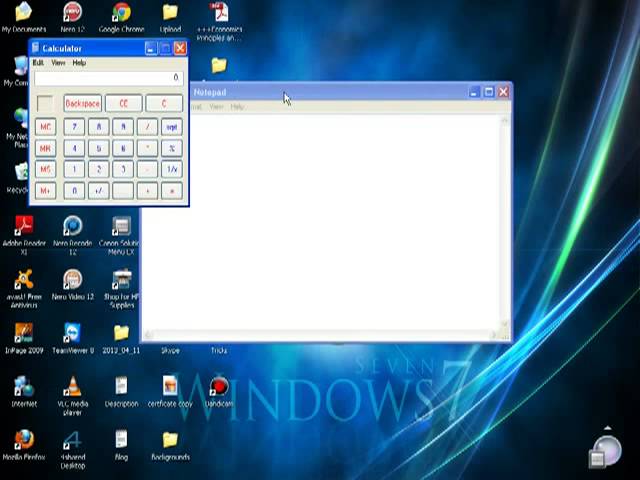Click the M+ memory add button
Screen dimensions: 640x480
(45, 191)
